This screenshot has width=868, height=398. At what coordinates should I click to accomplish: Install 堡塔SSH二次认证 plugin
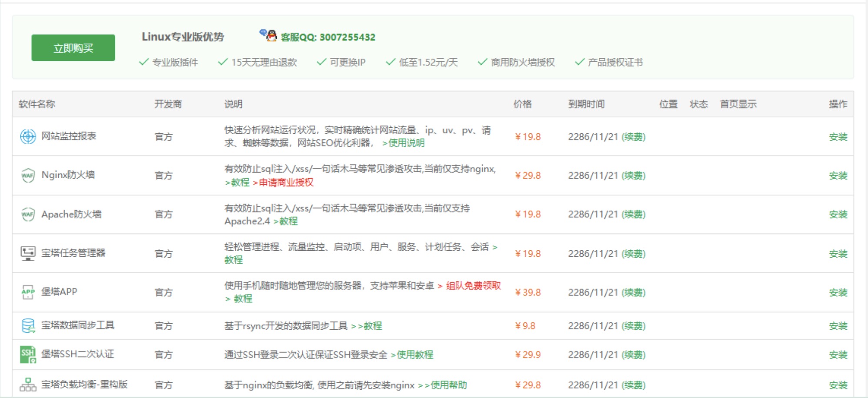coord(838,355)
